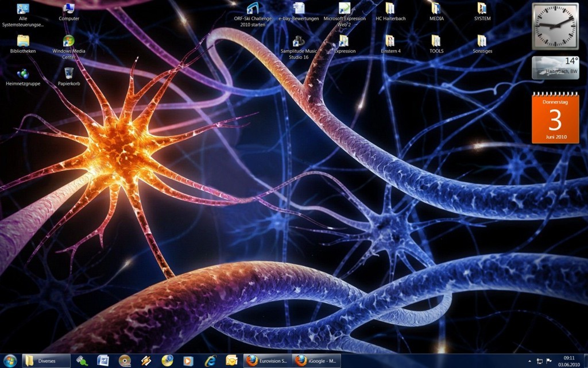
Task: Open the Microsoft Expression Web 2 shortcut
Action: pyautogui.click(x=344, y=9)
